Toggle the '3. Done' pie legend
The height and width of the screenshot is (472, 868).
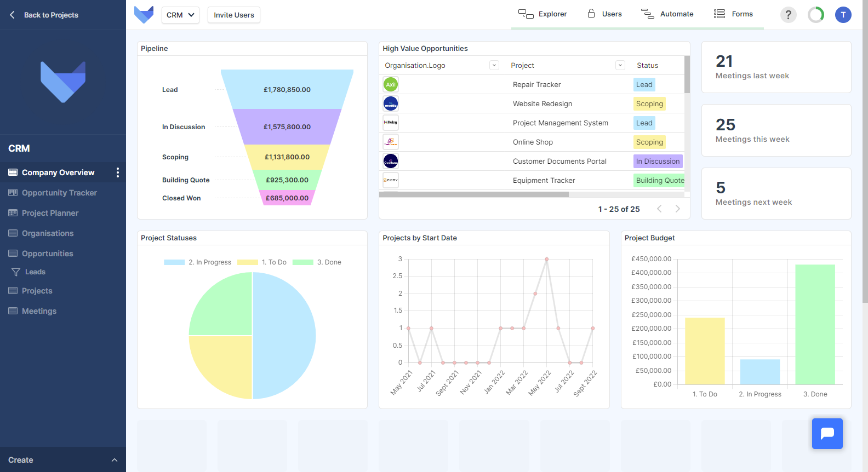[x=317, y=262]
